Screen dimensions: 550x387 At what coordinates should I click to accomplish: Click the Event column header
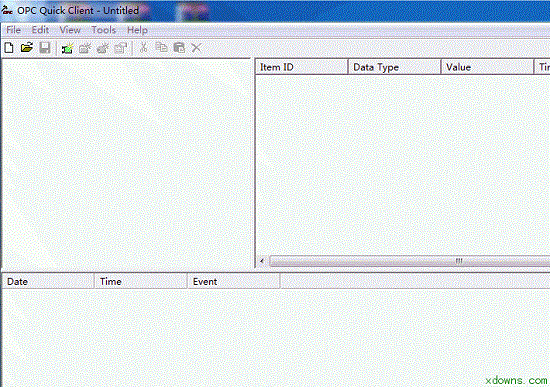[x=234, y=281]
